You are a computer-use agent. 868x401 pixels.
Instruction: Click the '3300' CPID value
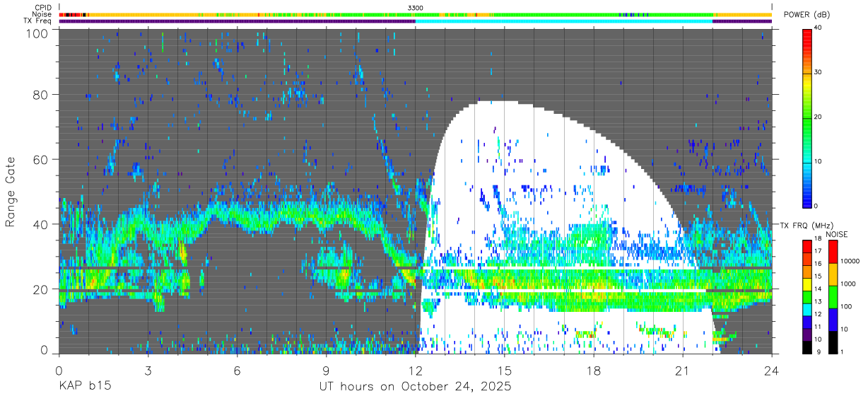point(416,8)
